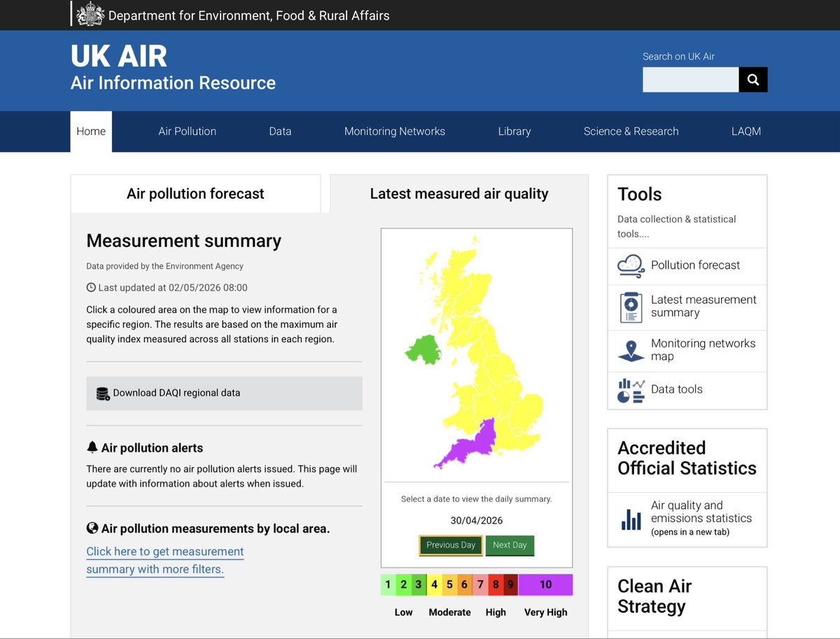Viewport: 840px width, 639px height.
Task: Open the Home navigation tab
Action: 91,131
